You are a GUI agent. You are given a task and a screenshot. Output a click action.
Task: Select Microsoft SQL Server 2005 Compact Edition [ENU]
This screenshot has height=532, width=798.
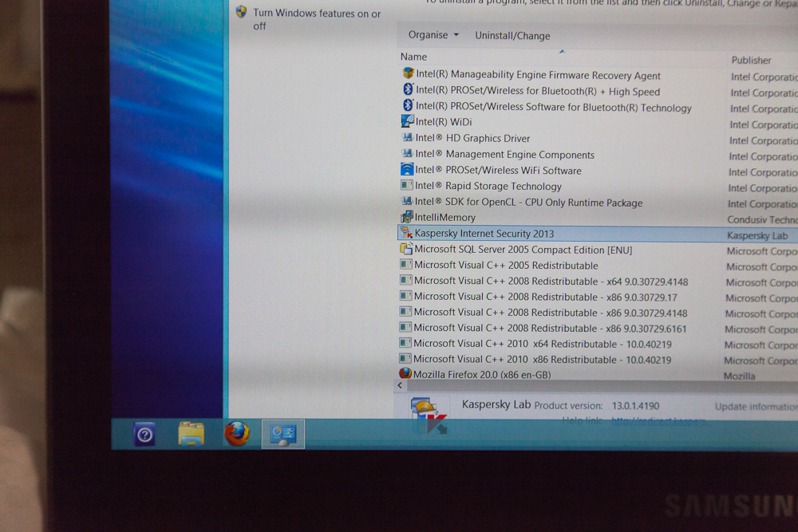tap(523, 250)
